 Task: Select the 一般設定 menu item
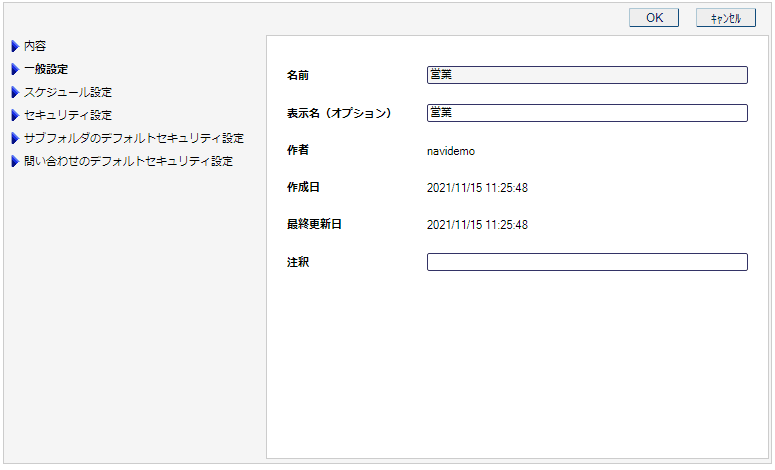click(46, 69)
